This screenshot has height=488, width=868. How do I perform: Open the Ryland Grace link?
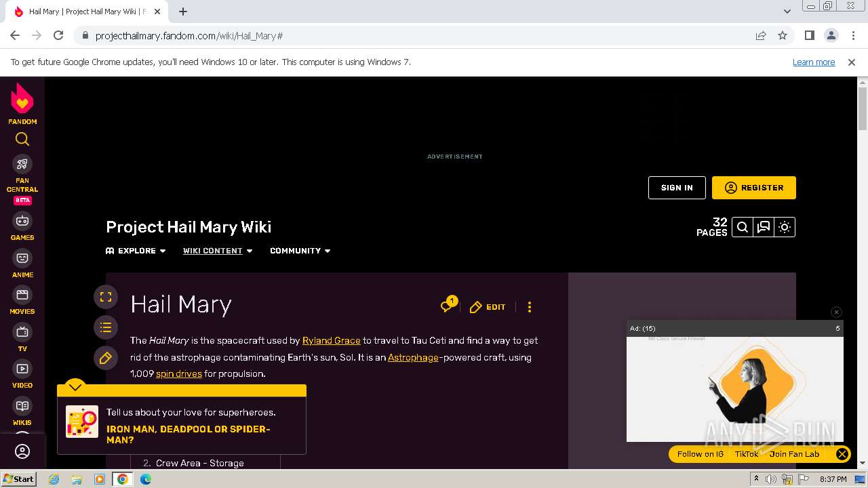[331, 340]
